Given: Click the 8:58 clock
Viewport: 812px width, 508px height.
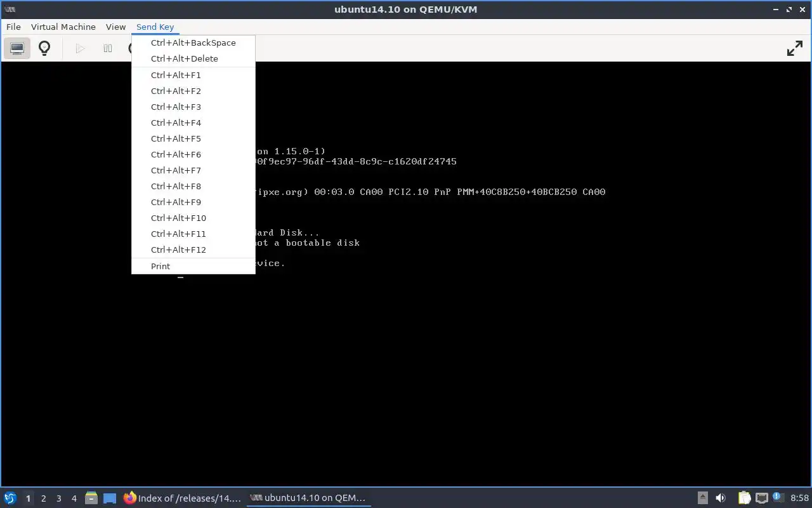Looking at the screenshot, I should click(x=799, y=498).
